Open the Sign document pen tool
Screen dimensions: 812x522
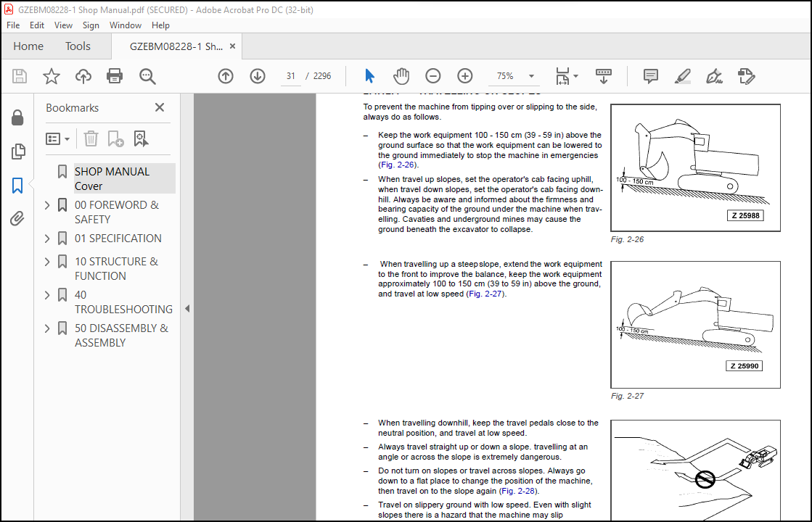tap(714, 76)
